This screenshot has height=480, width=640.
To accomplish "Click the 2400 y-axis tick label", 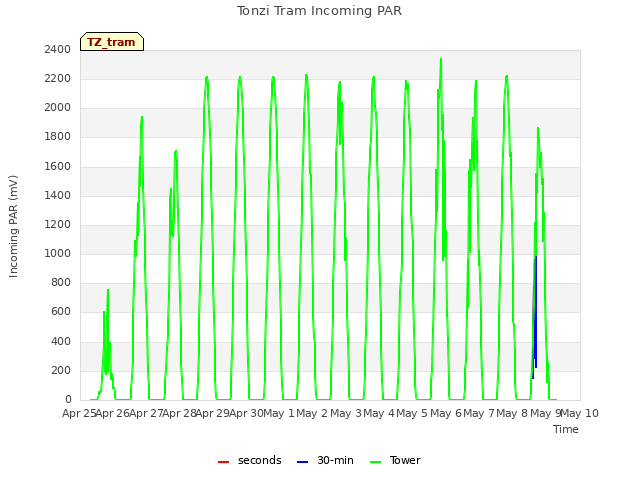I will coord(58,49).
